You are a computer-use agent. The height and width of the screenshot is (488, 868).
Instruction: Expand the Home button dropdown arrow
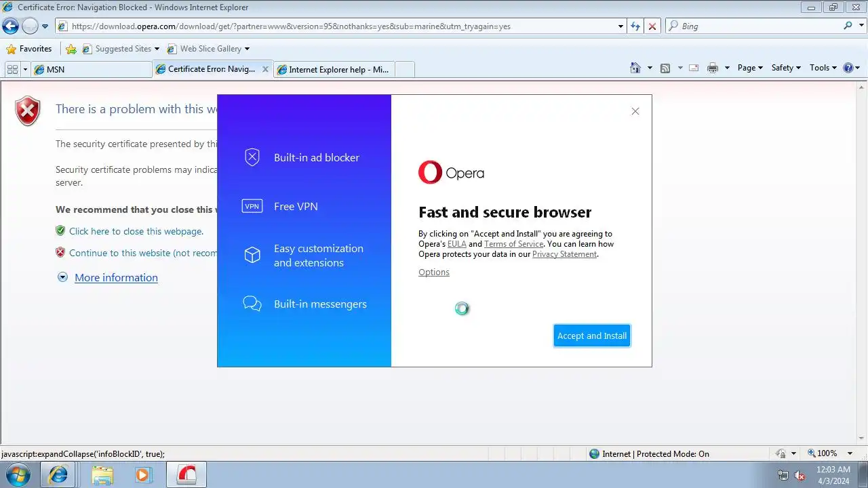coord(650,68)
